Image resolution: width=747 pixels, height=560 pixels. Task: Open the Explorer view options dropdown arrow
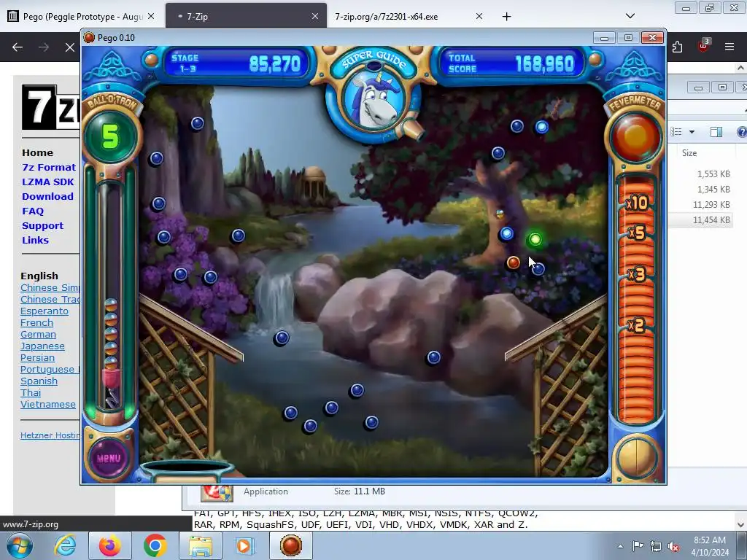(x=692, y=132)
